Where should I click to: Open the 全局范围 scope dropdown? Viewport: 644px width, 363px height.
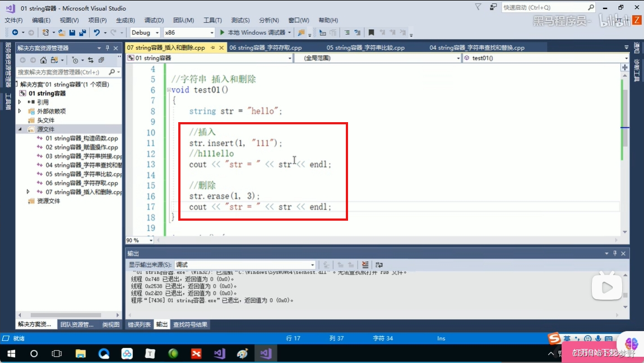tap(378, 58)
